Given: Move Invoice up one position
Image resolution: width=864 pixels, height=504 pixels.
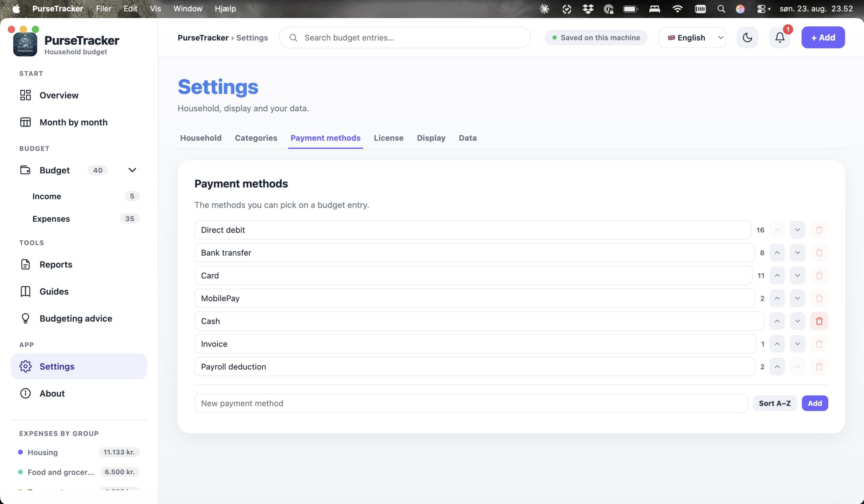Looking at the screenshot, I should coord(777,344).
